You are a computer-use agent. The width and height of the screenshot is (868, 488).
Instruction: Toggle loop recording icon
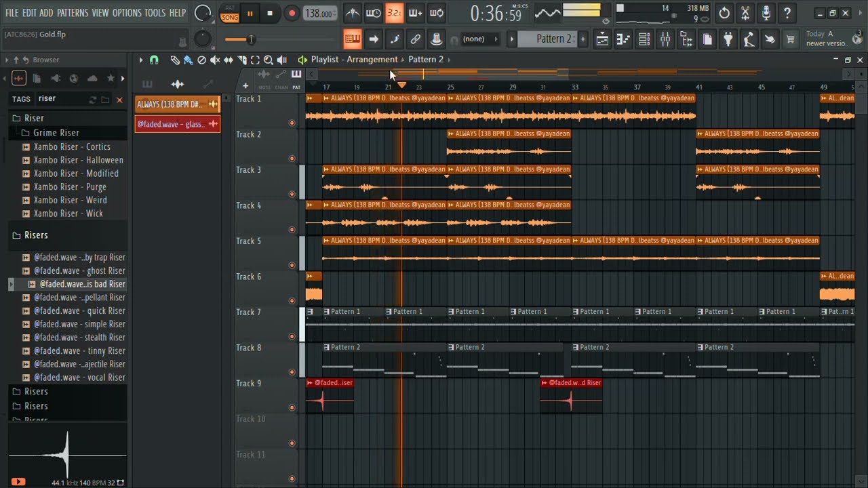point(437,13)
